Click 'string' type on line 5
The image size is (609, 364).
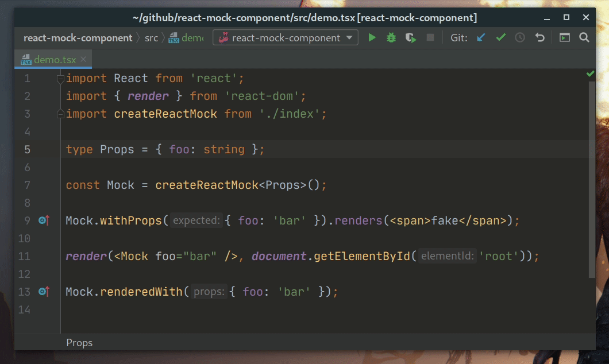click(224, 149)
